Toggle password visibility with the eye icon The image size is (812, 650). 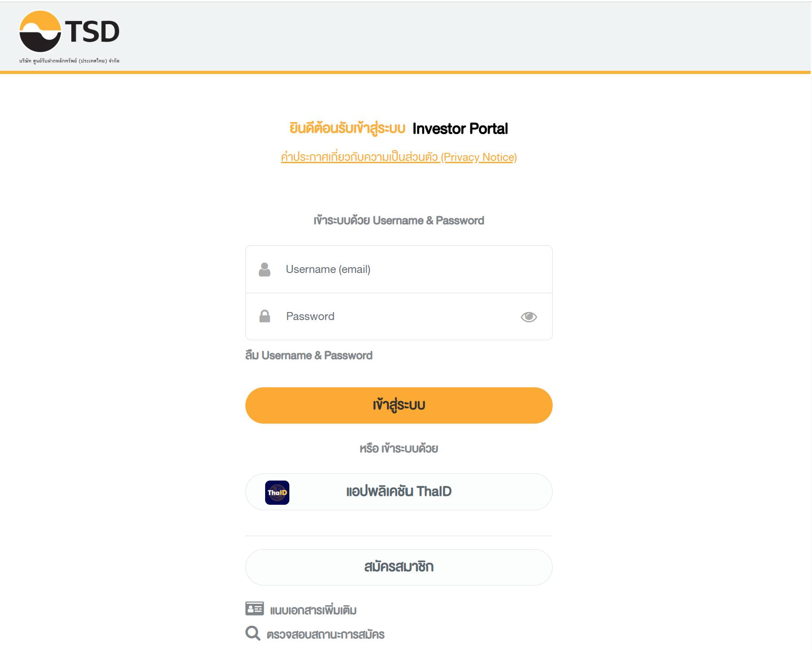(528, 317)
